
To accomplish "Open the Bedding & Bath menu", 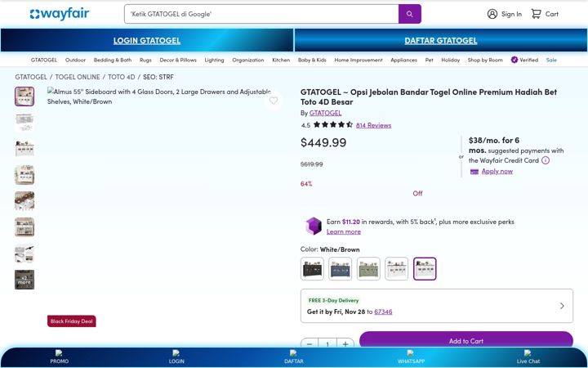I will click(x=113, y=60).
